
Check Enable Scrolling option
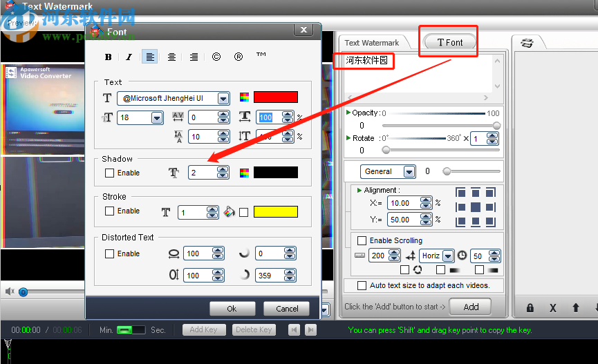point(362,241)
